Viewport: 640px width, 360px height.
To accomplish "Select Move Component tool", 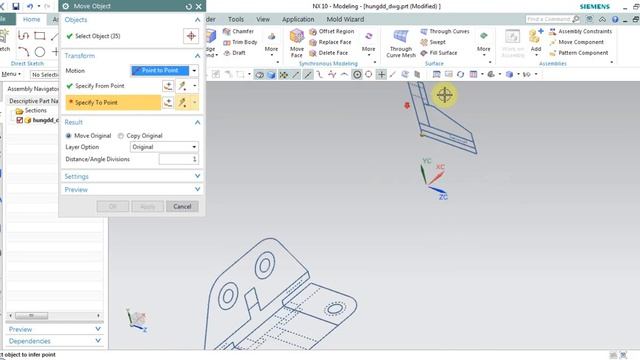I will click(x=576, y=42).
